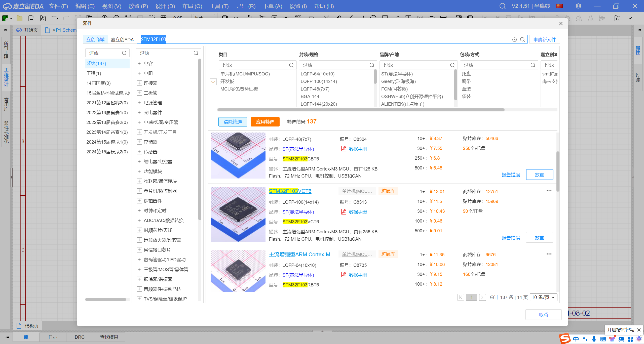Expand the 传感器 category
The image size is (644, 344).
139,152
